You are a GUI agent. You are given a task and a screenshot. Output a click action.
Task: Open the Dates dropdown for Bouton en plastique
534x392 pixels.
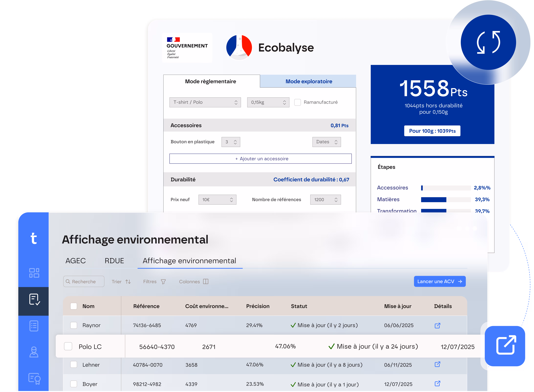(326, 142)
